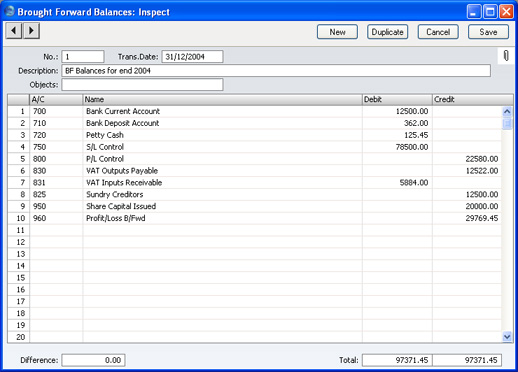Click the Total debit field
518x372 pixels.
click(397, 360)
